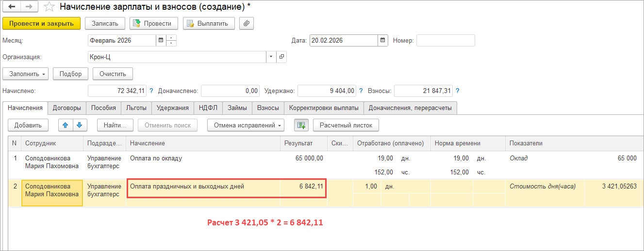The height and width of the screenshot is (251, 644).
Task: Click the Взносы total 21 847,31
Action: pos(424,91)
